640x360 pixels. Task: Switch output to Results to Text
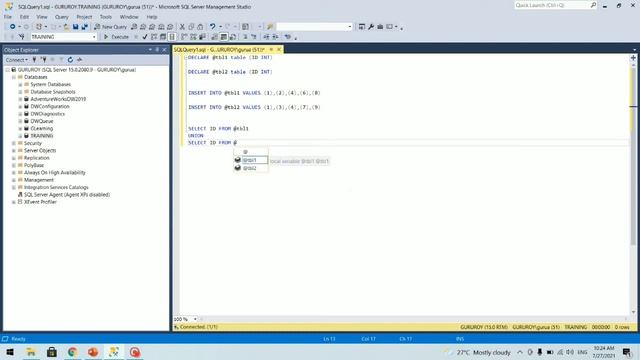(x=214, y=37)
